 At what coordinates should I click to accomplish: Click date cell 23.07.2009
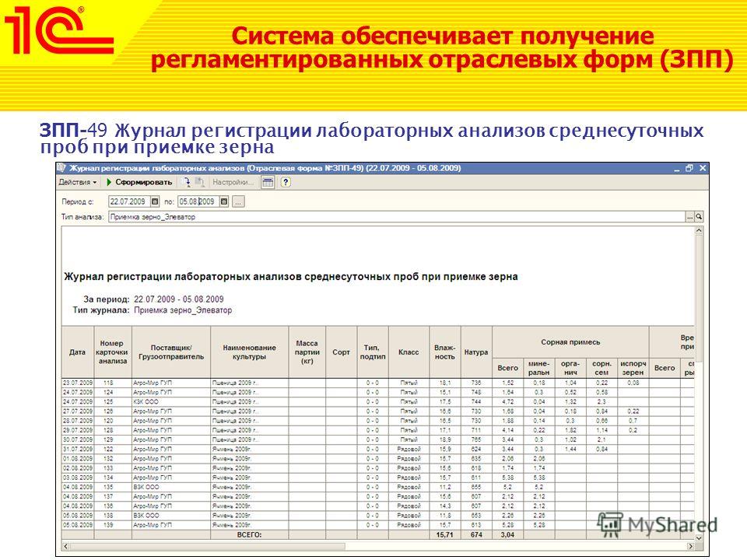[x=78, y=383]
